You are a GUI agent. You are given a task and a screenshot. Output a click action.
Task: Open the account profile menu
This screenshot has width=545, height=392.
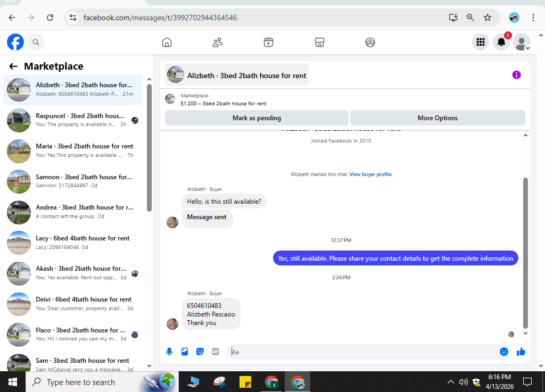[x=522, y=43]
